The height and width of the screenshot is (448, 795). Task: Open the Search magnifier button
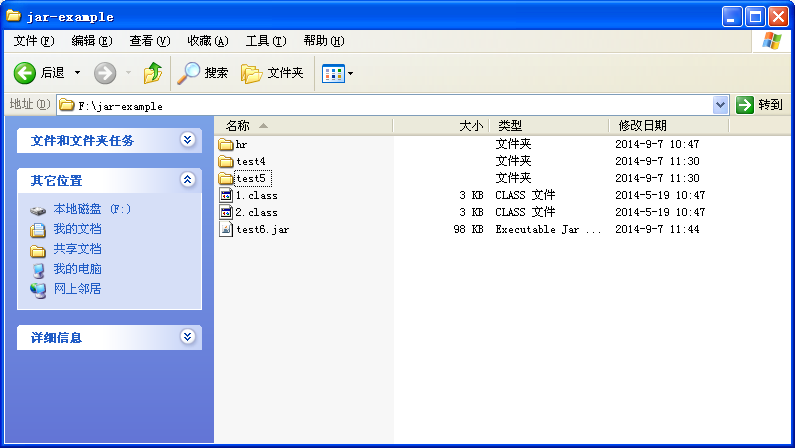click(x=189, y=73)
